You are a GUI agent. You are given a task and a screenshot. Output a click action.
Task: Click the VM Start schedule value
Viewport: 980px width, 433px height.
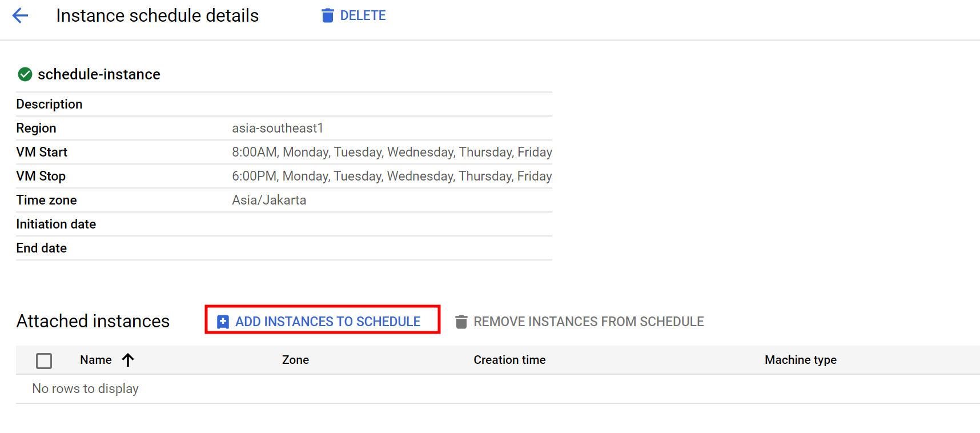pyautogui.click(x=392, y=152)
